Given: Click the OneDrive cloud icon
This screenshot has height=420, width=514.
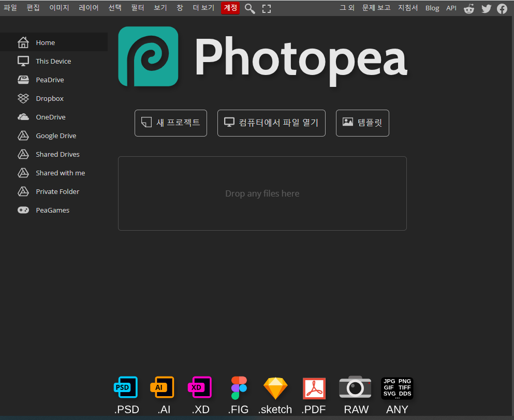Looking at the screenshot, I should coord(23,117).
